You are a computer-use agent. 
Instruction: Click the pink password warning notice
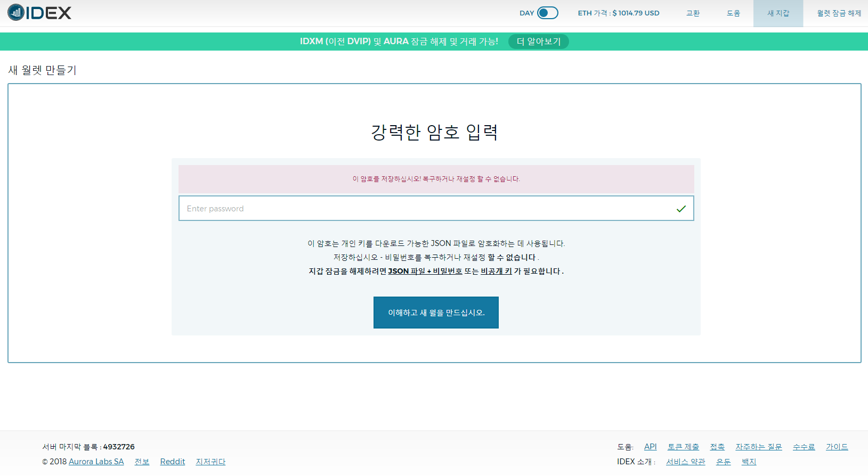tap(436, 179)
